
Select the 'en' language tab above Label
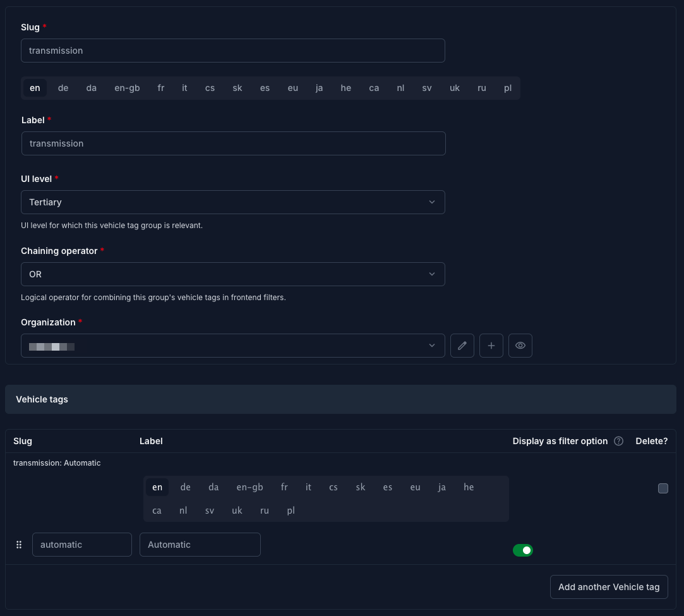(x=35, y=88)
